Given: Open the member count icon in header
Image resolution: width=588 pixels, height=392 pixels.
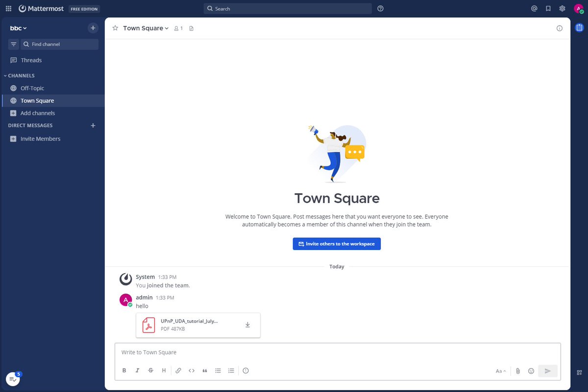Looking at the screenshot, I should [178, 28].
